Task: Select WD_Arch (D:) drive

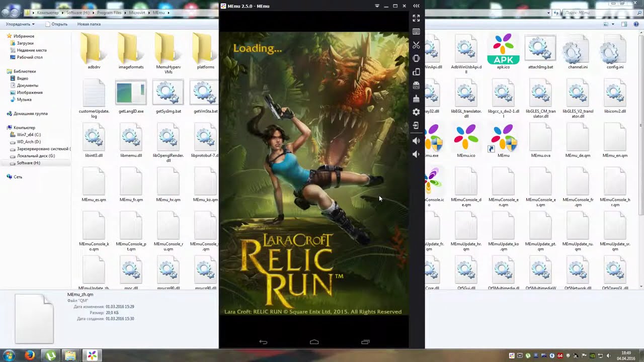Action: coord(29,142)
